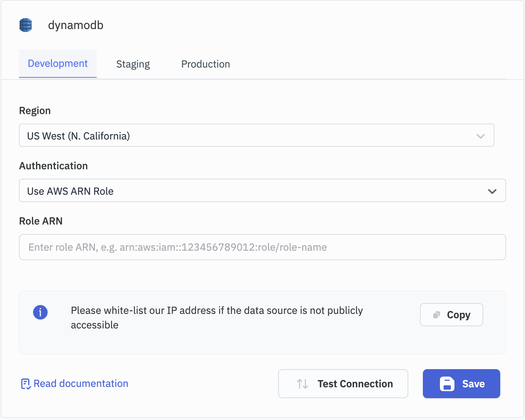Expand the Region dropdown chevron
Screen dimensions: 525x420
[x=480, y=136]
